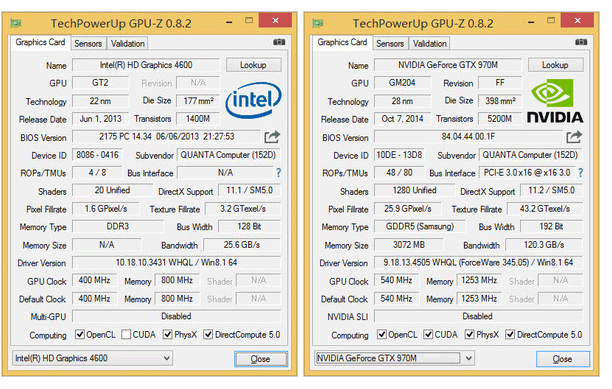This screenshot has width=612, height=389.
Task: Click the Bus Interface question mark in Intel window
Action: pos(278,172)
